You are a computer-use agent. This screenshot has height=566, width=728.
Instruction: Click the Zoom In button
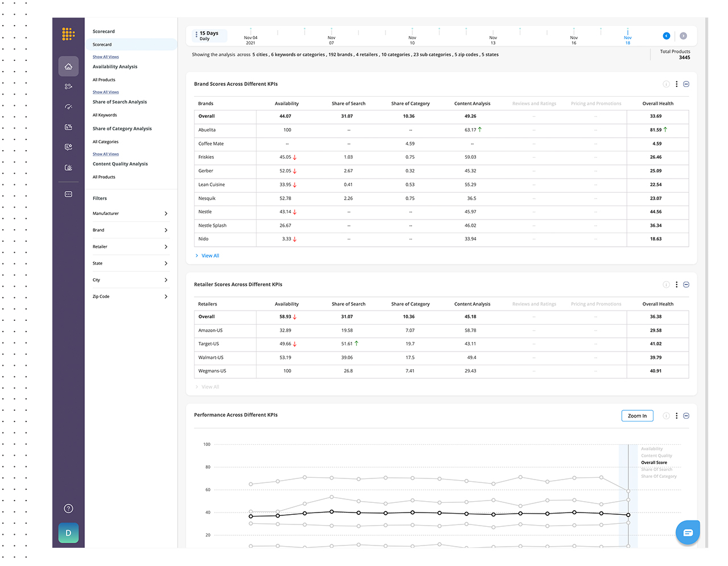tap(637, 416)
